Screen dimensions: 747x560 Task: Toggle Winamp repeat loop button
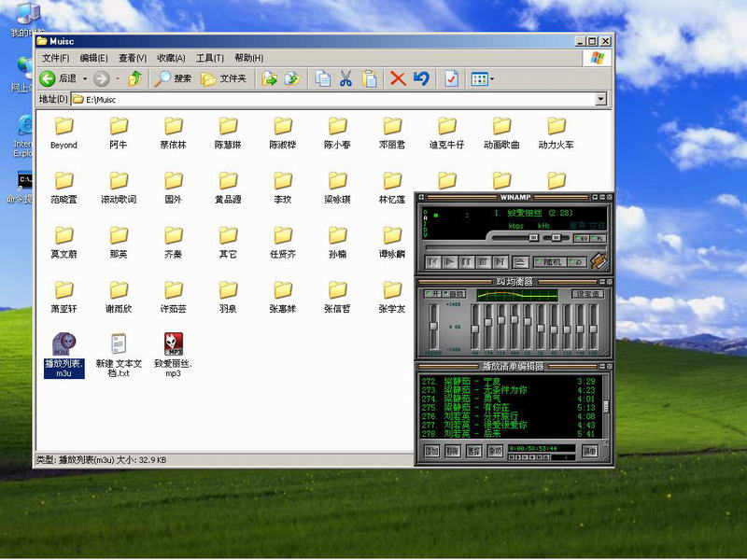click(x=577, y=262)
